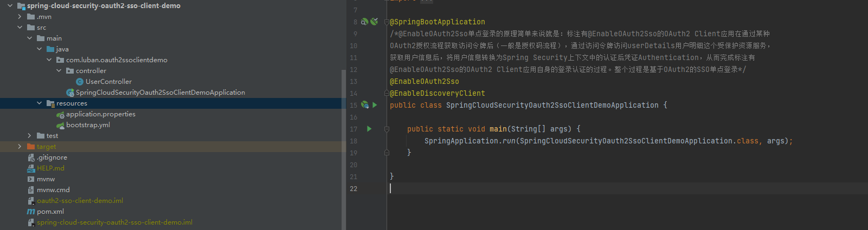The height and width of the screenshot is (230, 868).
Task: Expand the .mvn folder arrow
Action: click(20, 17)
